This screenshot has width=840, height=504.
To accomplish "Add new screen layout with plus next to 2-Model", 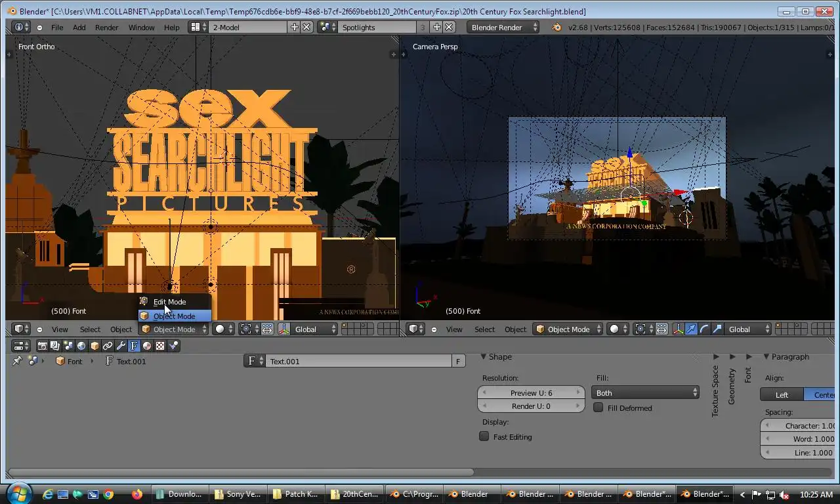I will 295,28.
